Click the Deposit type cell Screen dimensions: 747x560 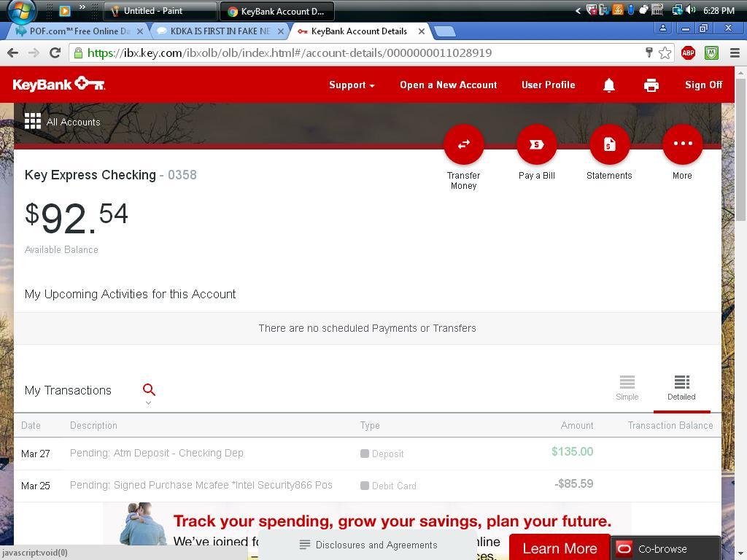tap(382, 454)
